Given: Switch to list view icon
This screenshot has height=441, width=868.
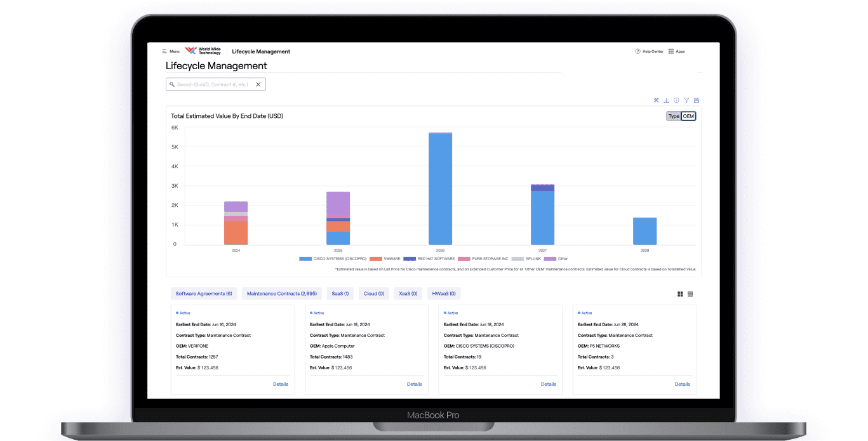Looking at the screenshot, I should [x=690, y=294].
